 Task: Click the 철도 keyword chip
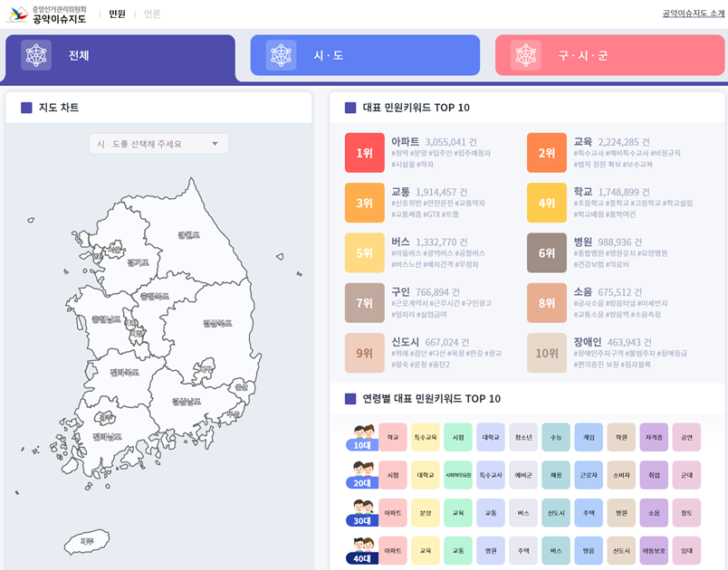pos(688,511)
